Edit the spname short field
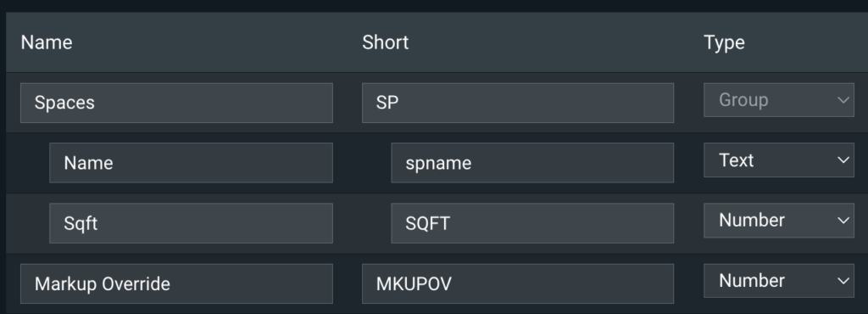This screenshot has height=314, width=868. coord(532,163)
